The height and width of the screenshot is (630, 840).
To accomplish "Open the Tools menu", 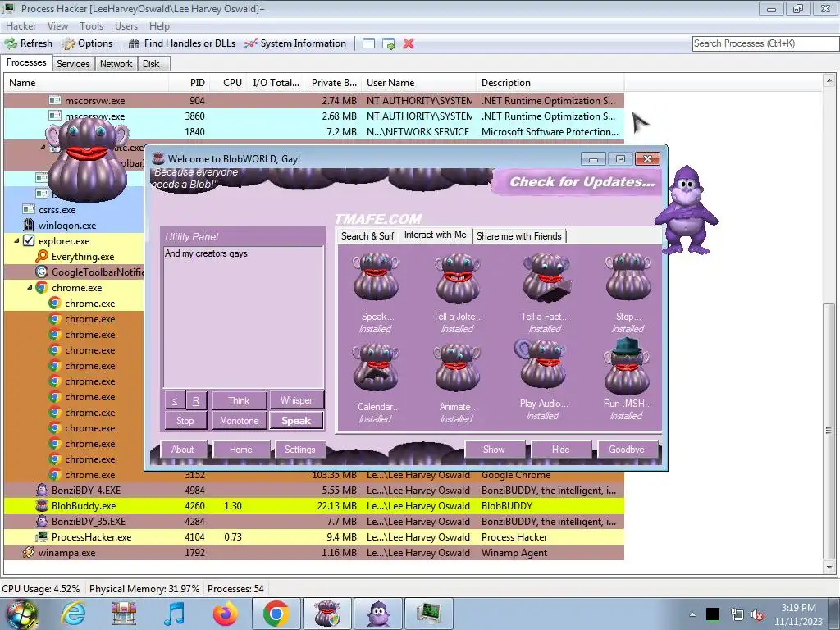I will click(91, 25).
